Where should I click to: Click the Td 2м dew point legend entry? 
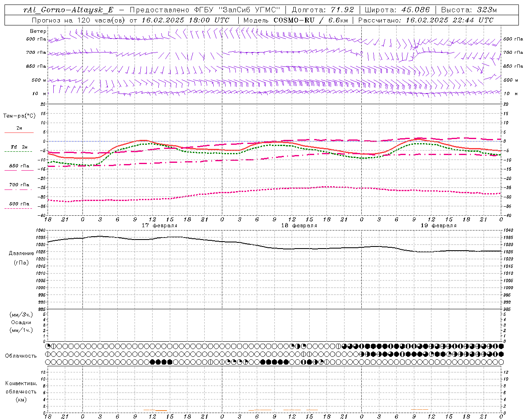click(x=19, y=147)
